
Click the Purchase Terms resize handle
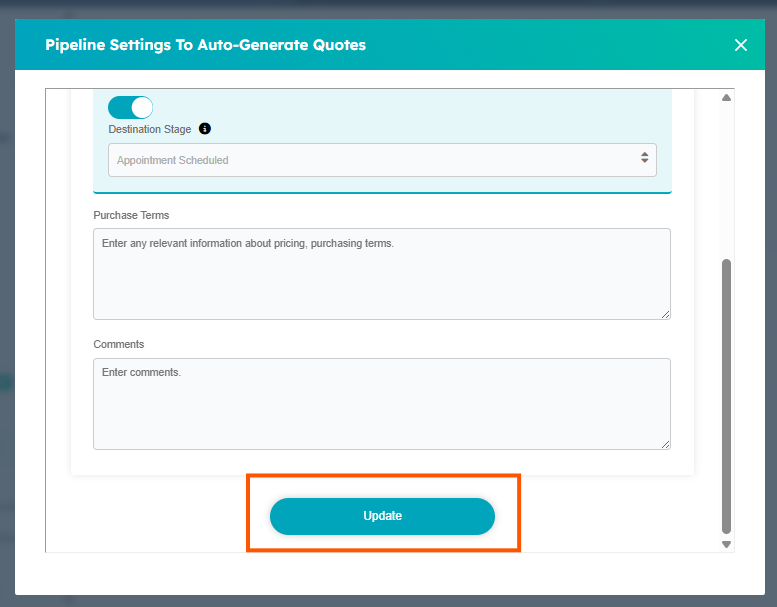665,314
